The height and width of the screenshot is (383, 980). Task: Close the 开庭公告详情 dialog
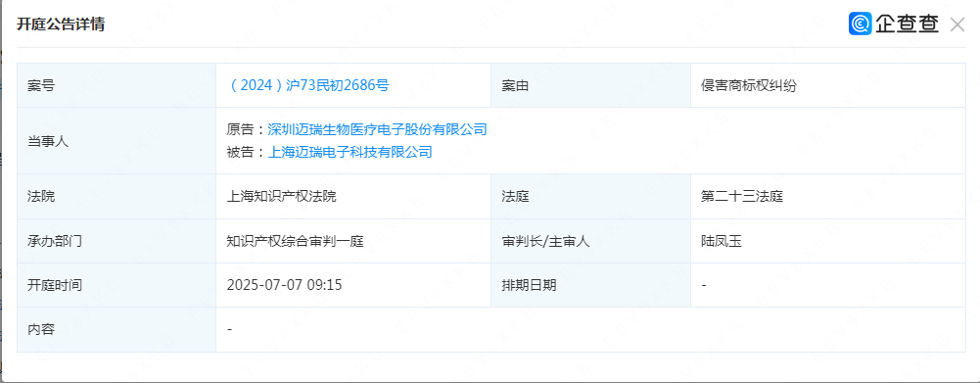click(957, 24)
